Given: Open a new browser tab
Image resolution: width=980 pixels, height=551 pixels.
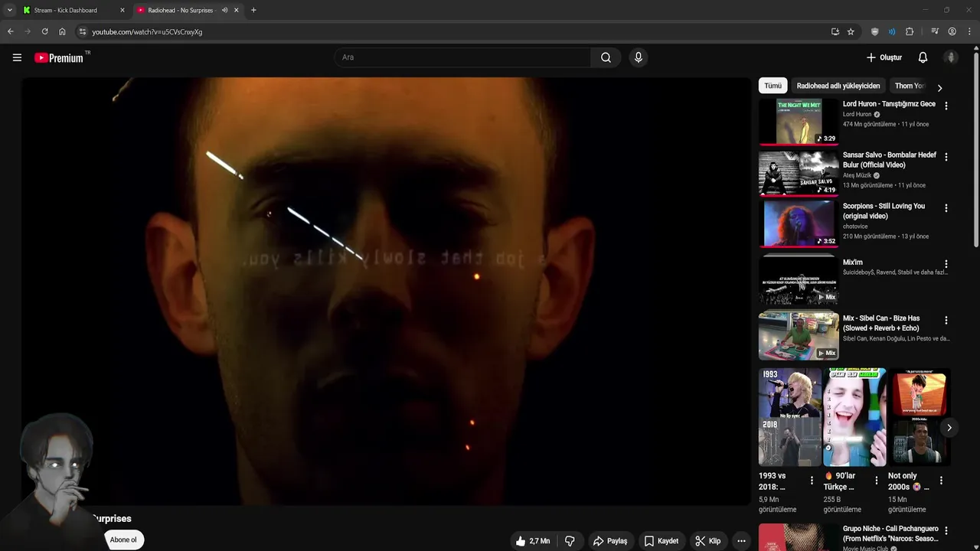Looking at the screenshot, I should point(253,10).
